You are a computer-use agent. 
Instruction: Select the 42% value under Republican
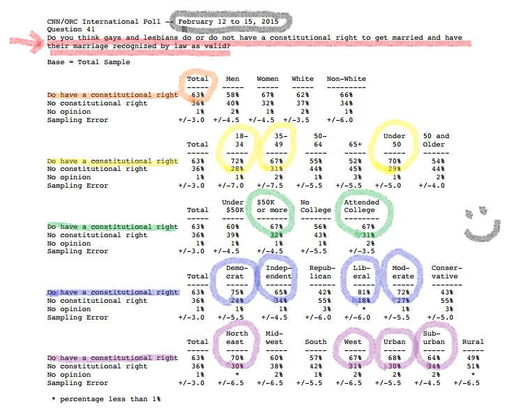click(324, 292)
